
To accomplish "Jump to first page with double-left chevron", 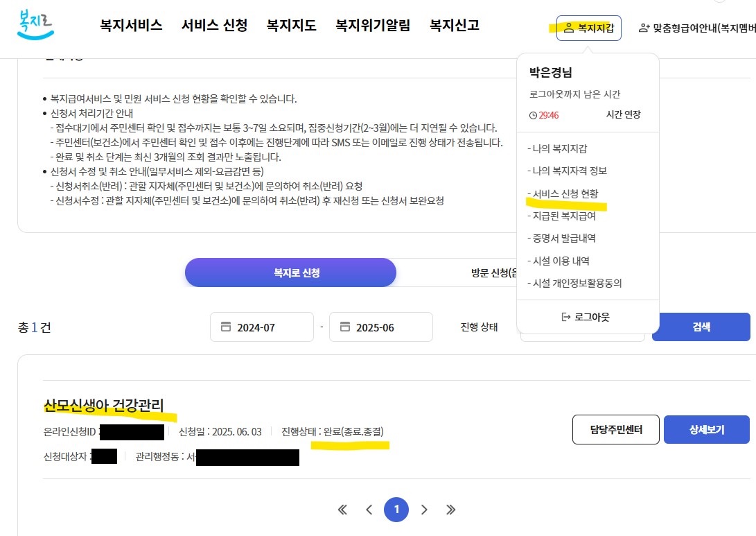I will [x=342, y=509].
